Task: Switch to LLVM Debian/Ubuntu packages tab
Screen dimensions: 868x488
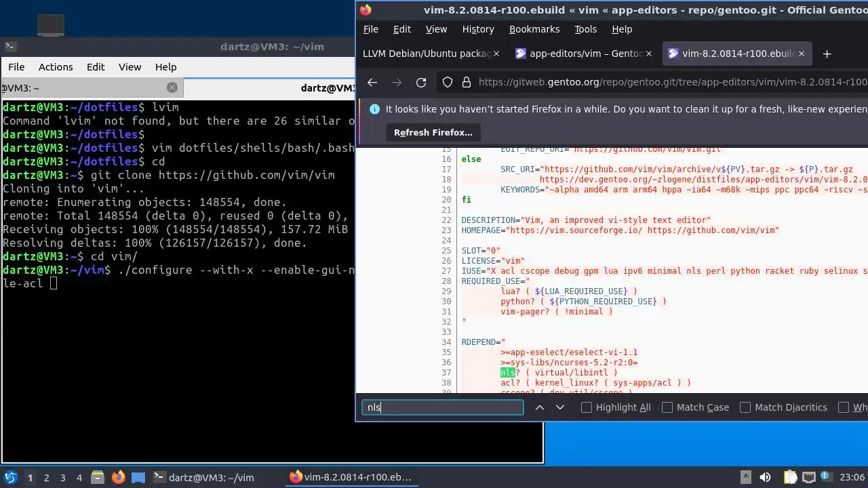Action: click(x=431, y=54)
